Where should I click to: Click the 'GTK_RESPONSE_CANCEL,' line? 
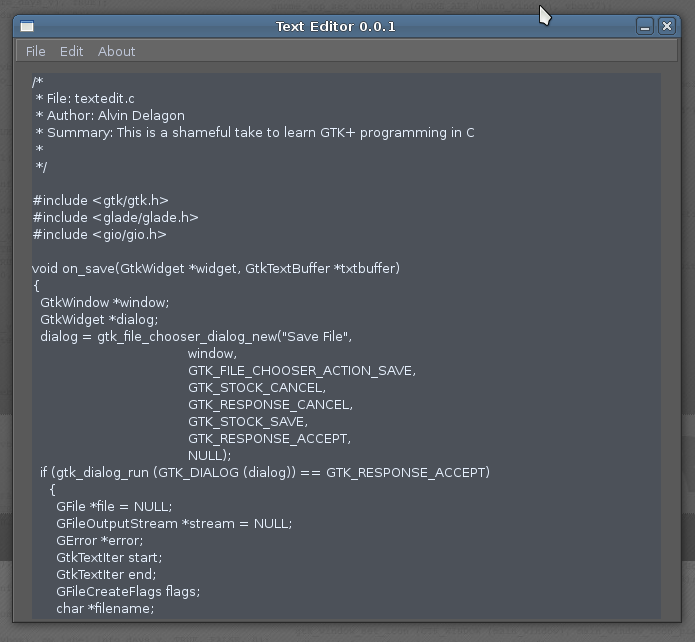[270, 405]
